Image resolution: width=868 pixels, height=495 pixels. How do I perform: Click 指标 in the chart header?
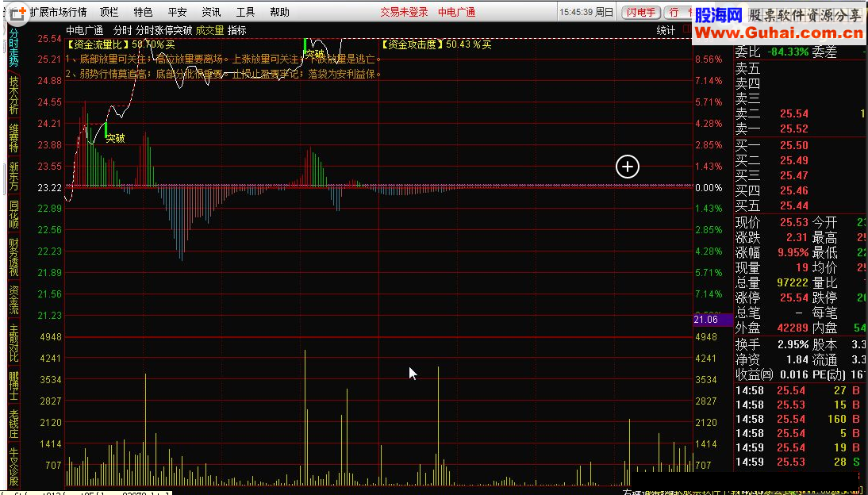click(237, 30)
